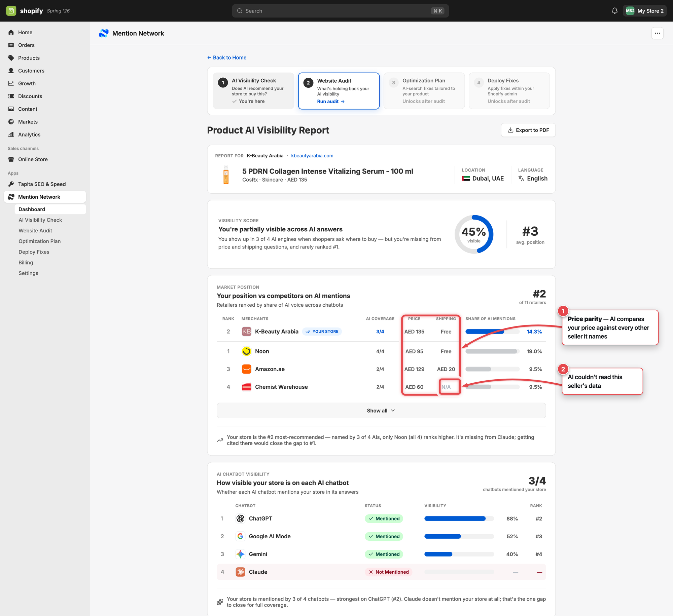Select step 2 Website Audit card
Viewport: 673px width, 616px height.
[x=339, y=91]
